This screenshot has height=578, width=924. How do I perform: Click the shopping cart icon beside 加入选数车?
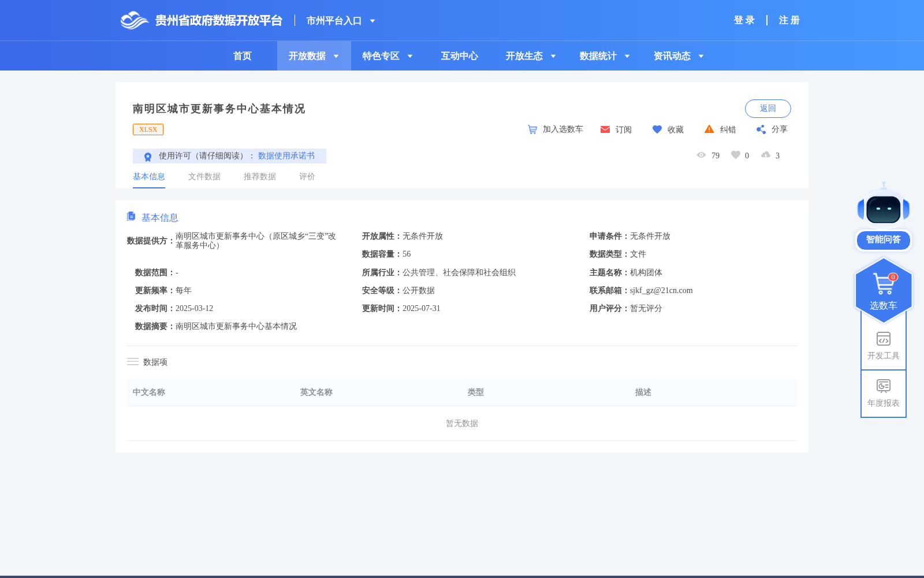(532, 129)
